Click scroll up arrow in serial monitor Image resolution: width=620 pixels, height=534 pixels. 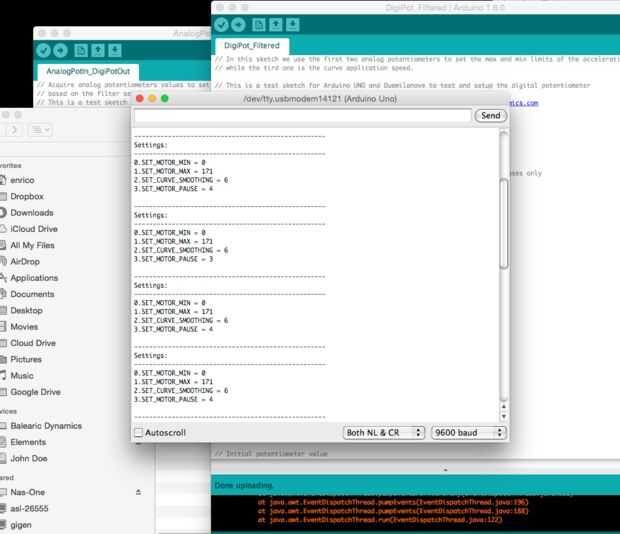point(504,406)
